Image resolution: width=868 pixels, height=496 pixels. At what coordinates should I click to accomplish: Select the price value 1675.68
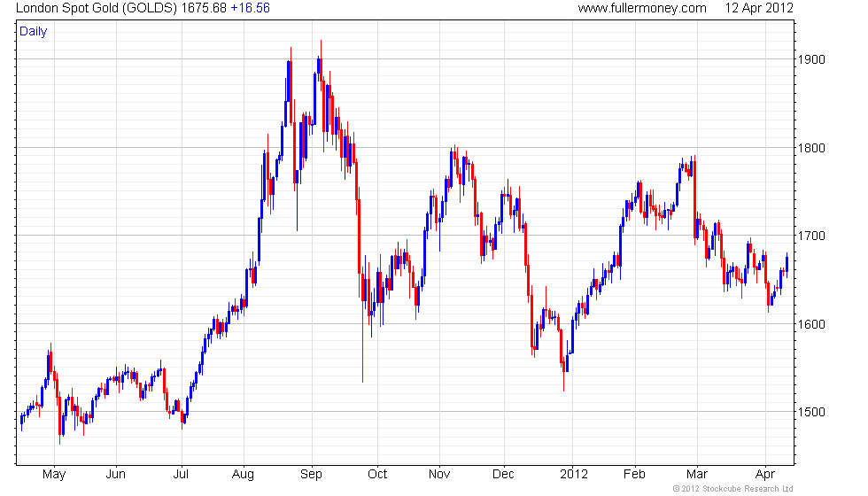coord(204,8)
